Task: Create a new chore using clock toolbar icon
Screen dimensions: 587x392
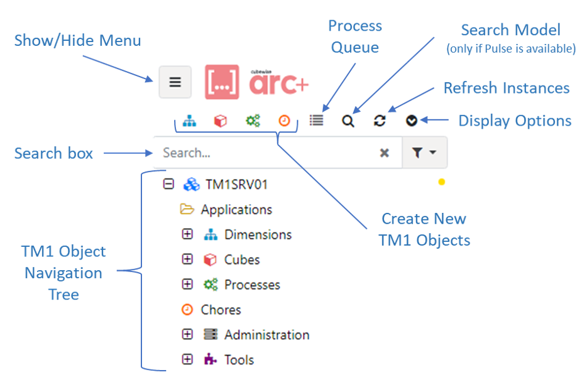Action: pyautogui.click(x=284, y=121)
